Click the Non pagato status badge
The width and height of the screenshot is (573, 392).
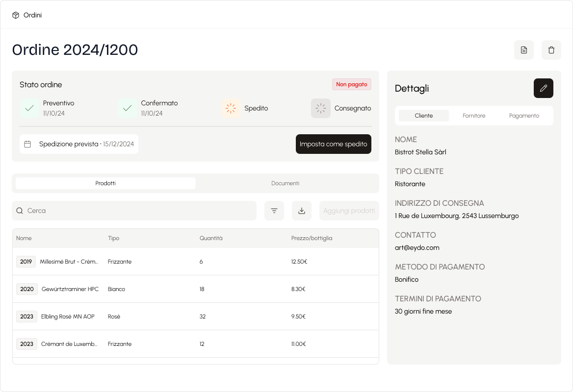(x=351, y=84)
